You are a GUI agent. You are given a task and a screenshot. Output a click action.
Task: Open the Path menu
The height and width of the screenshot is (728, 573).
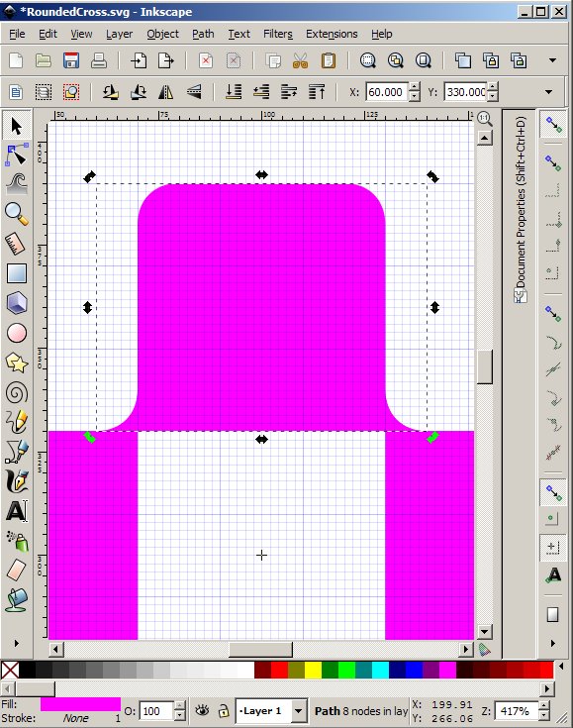point(203,34)
